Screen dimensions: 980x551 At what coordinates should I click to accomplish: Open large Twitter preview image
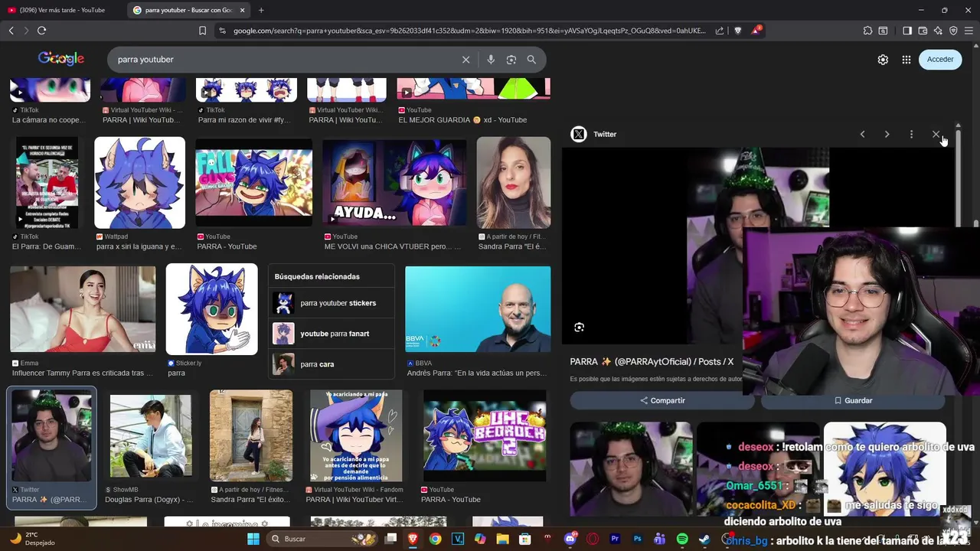click(x=758, y=245)
